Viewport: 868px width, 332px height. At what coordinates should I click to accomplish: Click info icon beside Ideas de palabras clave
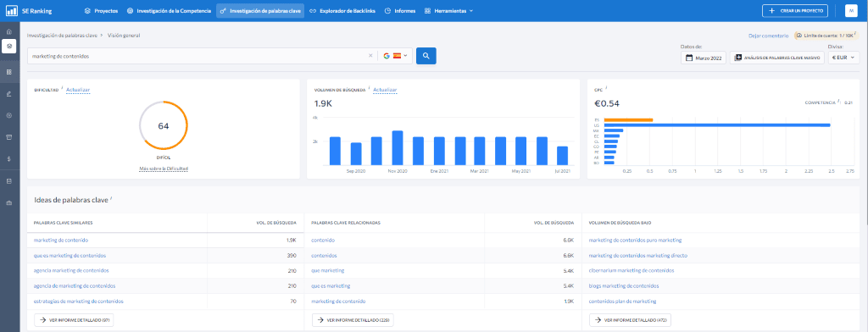click(110, 198)
